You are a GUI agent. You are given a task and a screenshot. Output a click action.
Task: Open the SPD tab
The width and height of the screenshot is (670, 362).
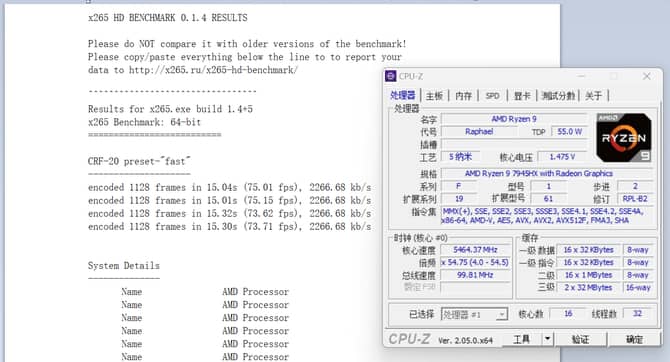click(492, 96)
